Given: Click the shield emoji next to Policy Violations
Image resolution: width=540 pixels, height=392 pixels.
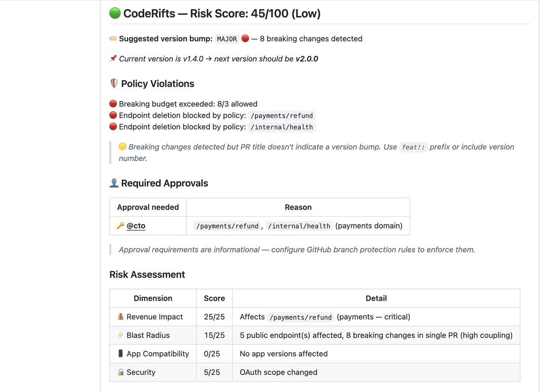Looking at the screenshot, I should coord(114,84).
